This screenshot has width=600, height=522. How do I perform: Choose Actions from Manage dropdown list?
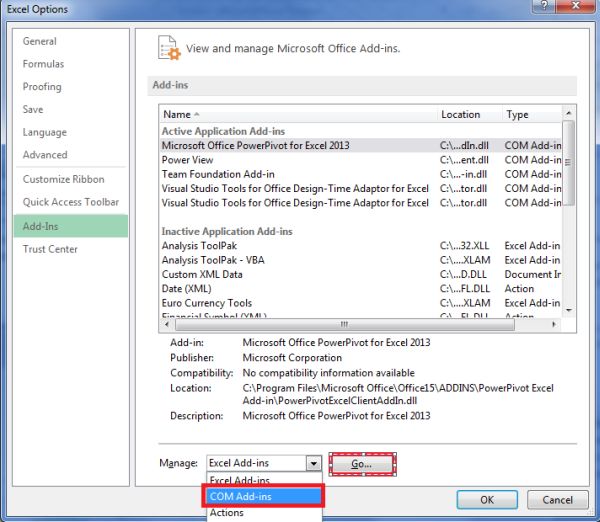[x=264, y=513]
